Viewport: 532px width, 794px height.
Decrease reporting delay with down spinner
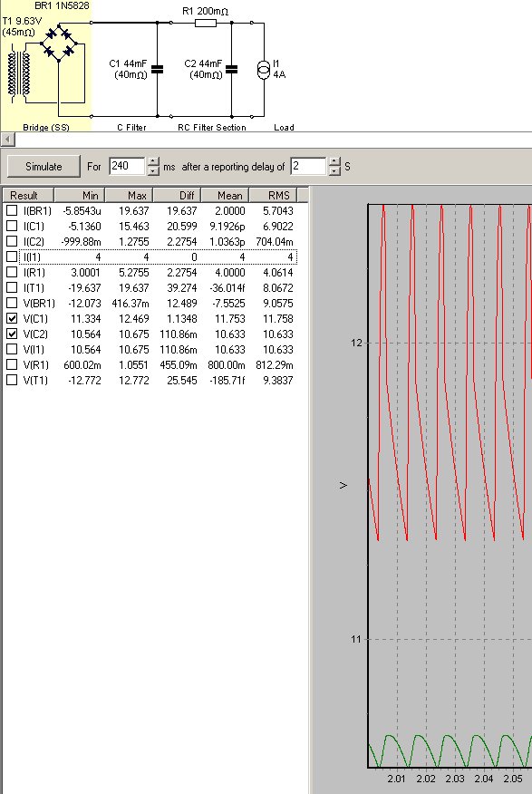click(334, 170)
